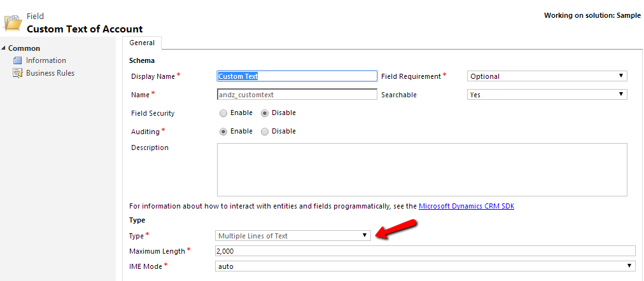Viewport: 644px width, 281px height.
Task: Open the IME Mode dropdown
Action: pos(425,266)
